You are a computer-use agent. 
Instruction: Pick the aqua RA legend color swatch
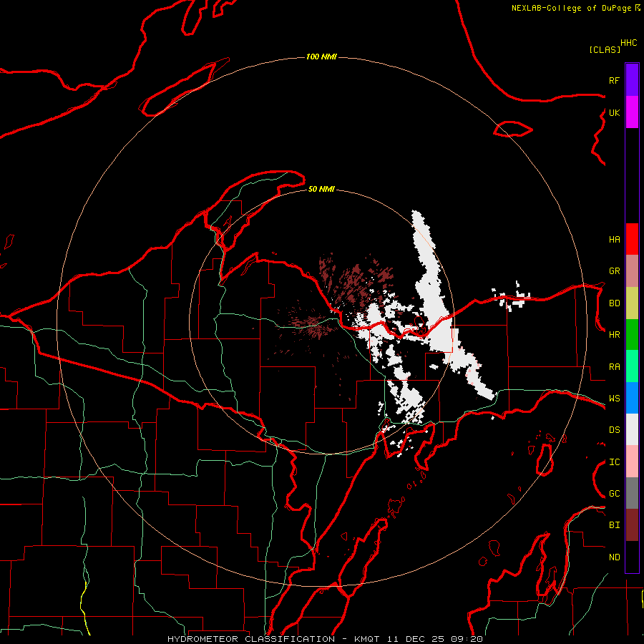tap(632, 366)
